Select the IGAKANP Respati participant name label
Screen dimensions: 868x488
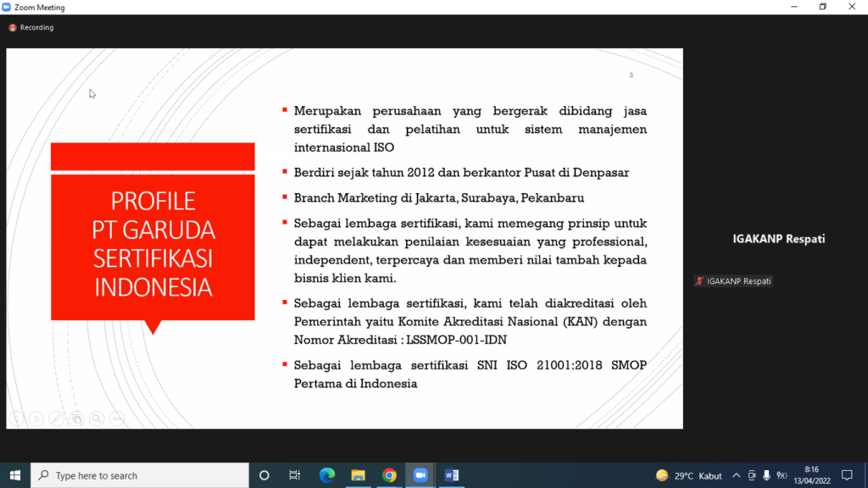pyautogui.click(x=738, y=281)
